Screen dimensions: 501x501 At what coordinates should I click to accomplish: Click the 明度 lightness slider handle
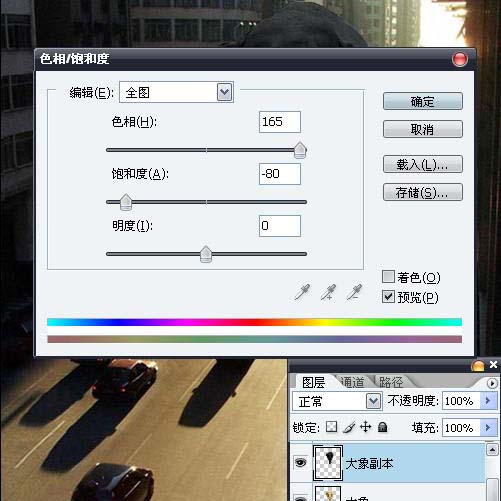click(206, 254)
